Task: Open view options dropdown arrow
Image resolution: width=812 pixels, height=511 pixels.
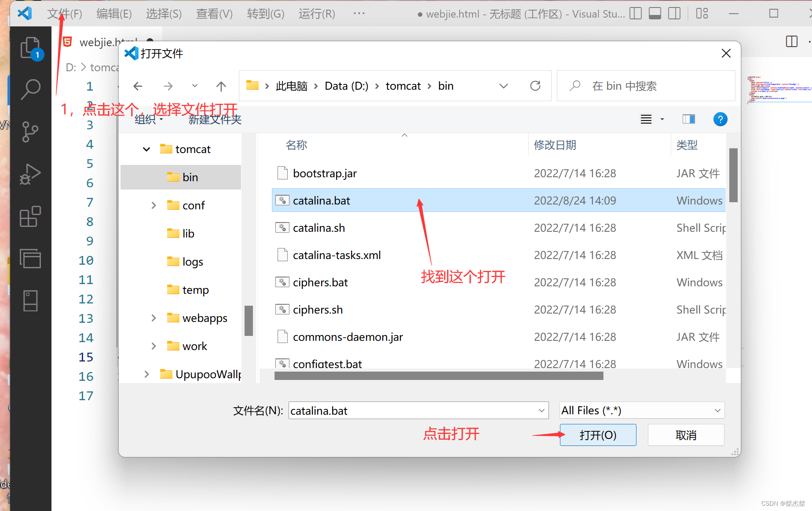Action: point(662,119)
